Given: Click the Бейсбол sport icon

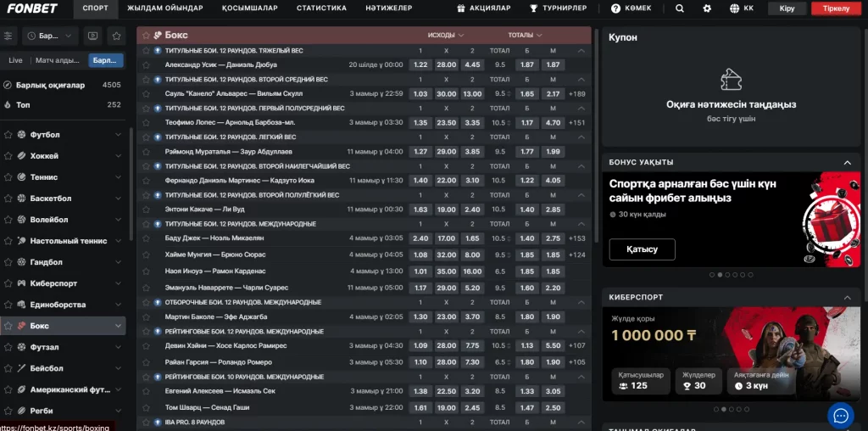Looking at the screenshot, I should pos(21,368).
